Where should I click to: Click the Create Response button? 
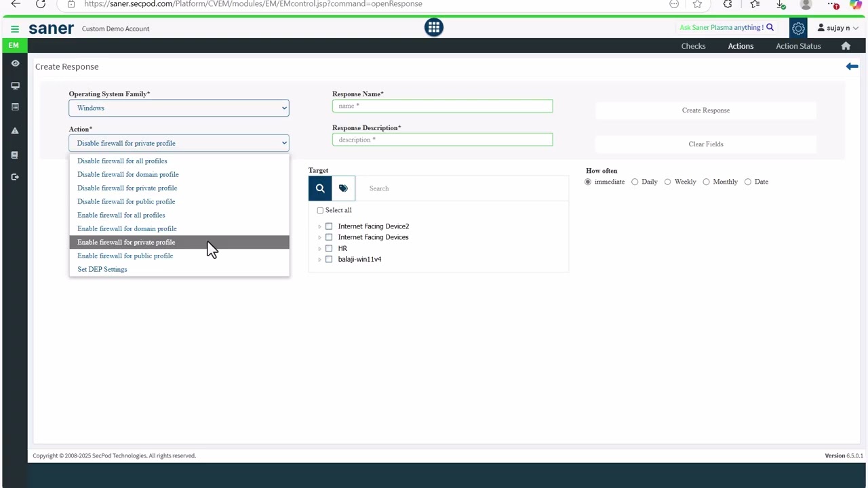click(x=706, y=110)
